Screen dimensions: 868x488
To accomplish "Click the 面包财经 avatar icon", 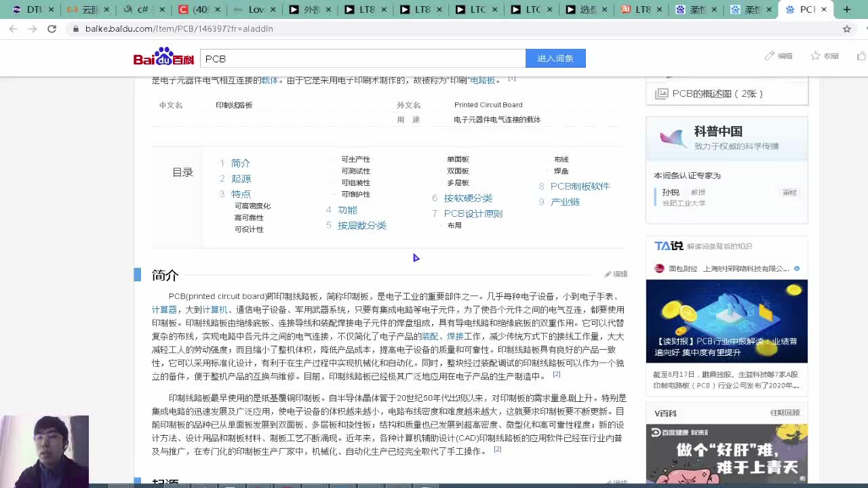I will (659, 268).
